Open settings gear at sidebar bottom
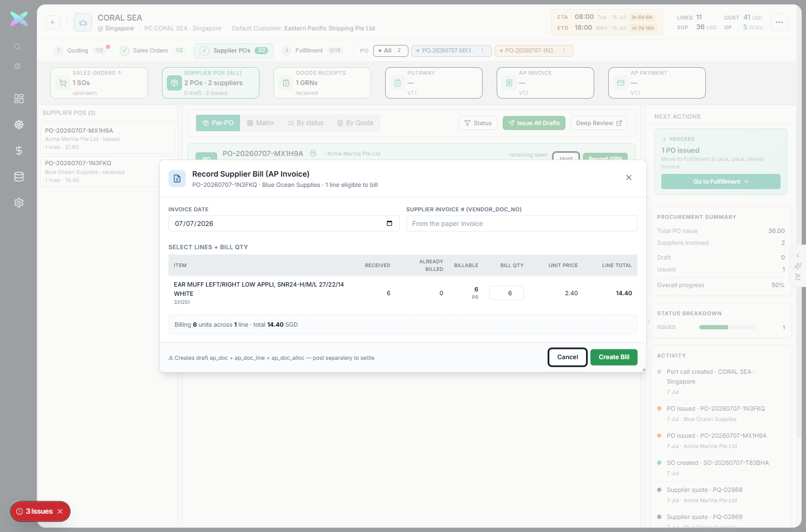Viewport: 806px width, 532px height. coord(19,203)
